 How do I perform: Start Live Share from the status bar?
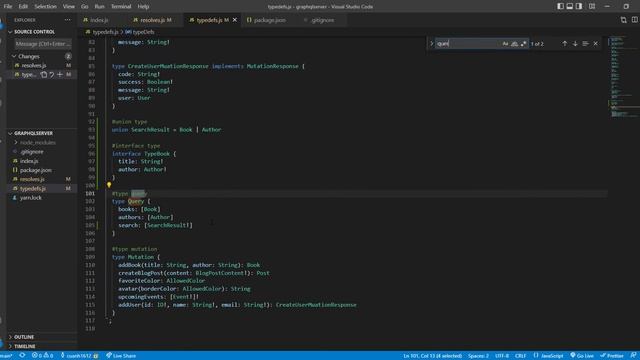(121, 356)
